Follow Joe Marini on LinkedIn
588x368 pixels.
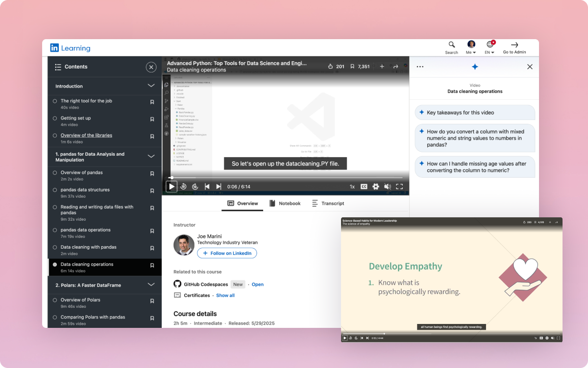(x=227, y=253)
